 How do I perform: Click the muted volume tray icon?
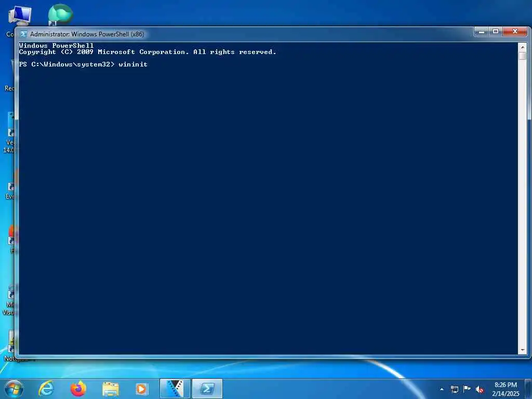[480, 390]
